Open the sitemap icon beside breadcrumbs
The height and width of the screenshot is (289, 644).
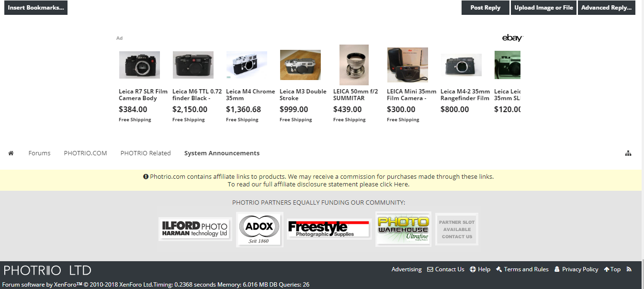(x=628, y=153)
